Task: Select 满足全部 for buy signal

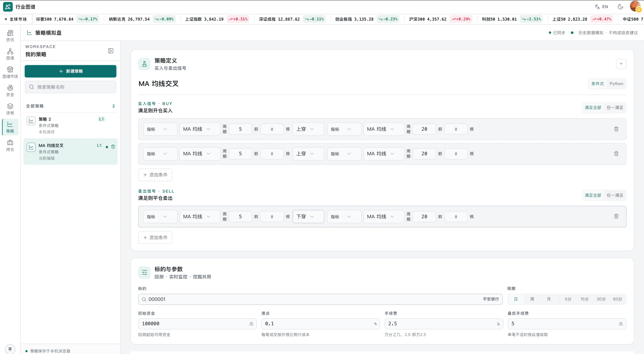Action: click(x=593, y=108)
